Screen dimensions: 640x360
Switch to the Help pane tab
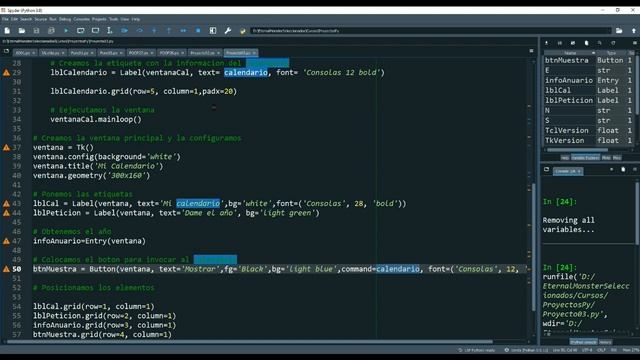565,158
